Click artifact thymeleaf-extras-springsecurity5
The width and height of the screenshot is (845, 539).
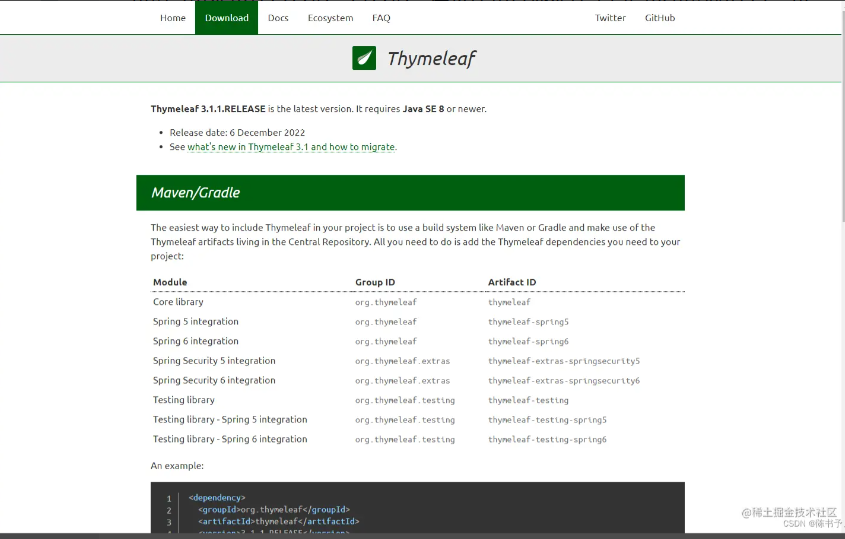coord(564,361)
